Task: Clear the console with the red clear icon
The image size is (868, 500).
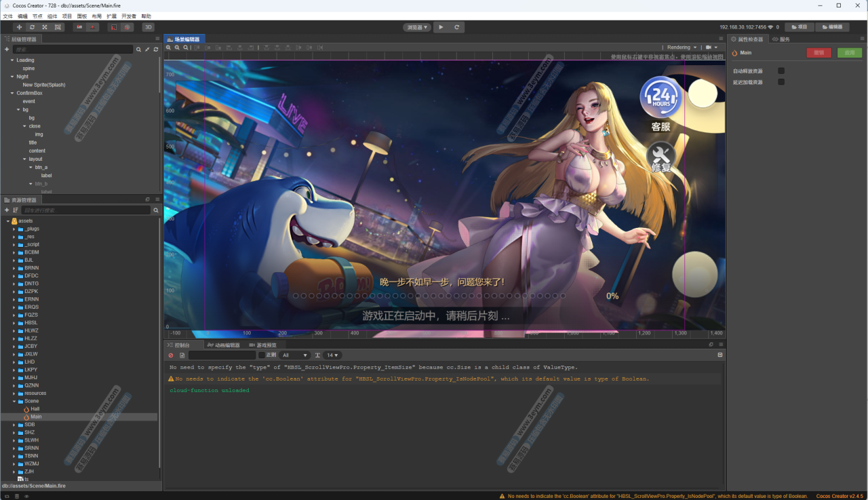Action: tap(171, 355)
